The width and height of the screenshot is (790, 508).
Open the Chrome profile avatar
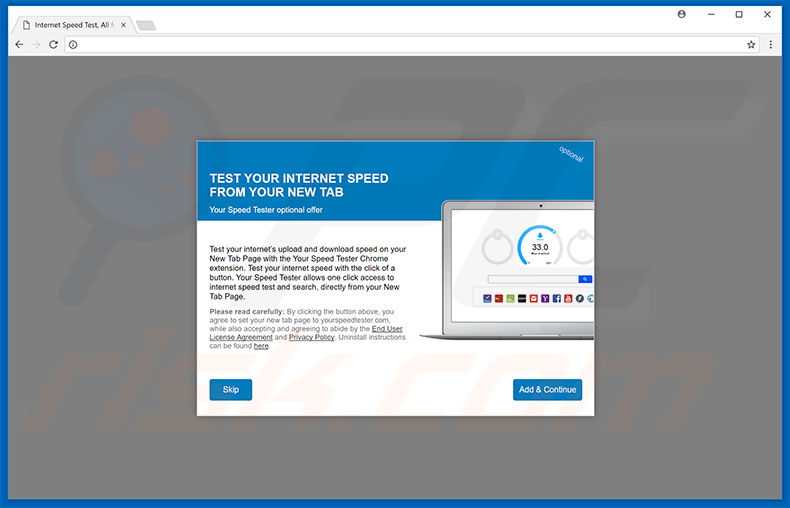(x=682, y=14)
